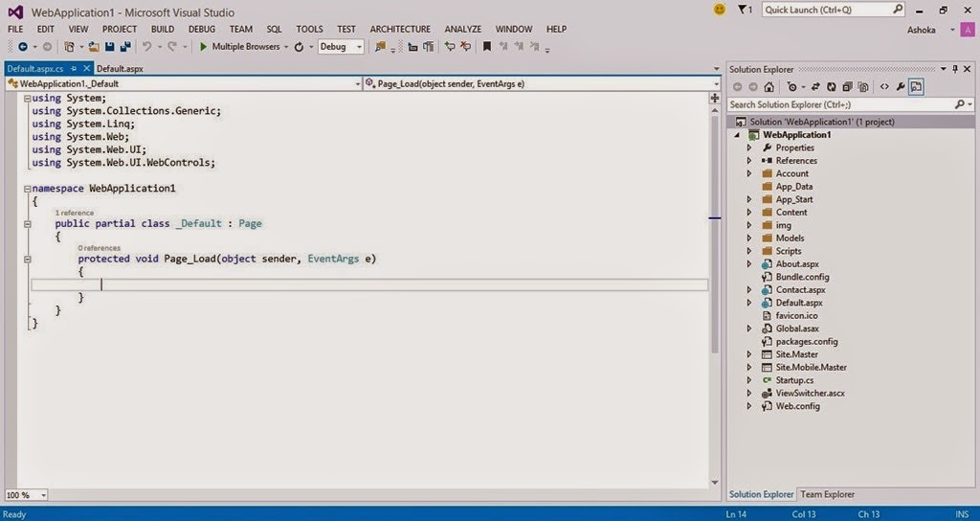Click the Save All toolbar icon
This screenshot has width=980, height=521.
tap(125, 47)
